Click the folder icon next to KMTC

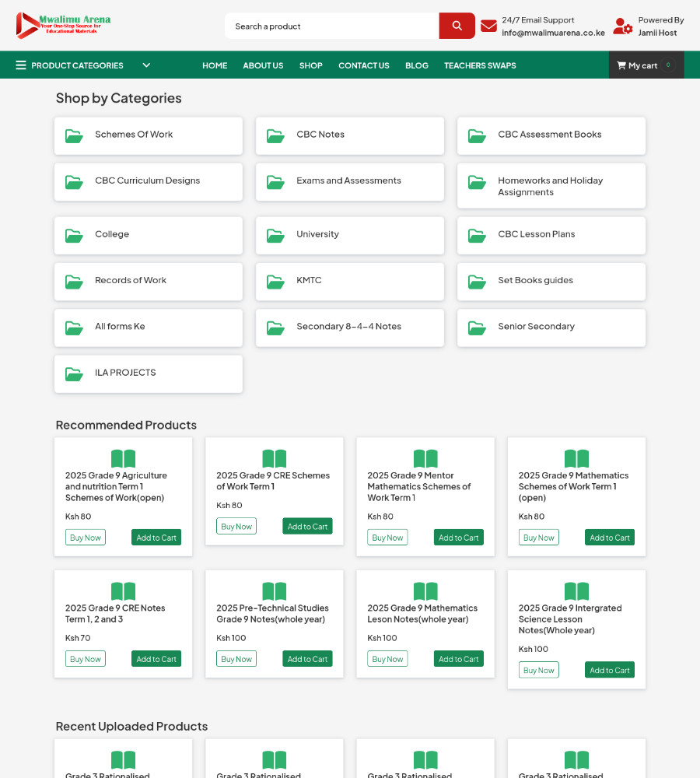pos(275,281)
